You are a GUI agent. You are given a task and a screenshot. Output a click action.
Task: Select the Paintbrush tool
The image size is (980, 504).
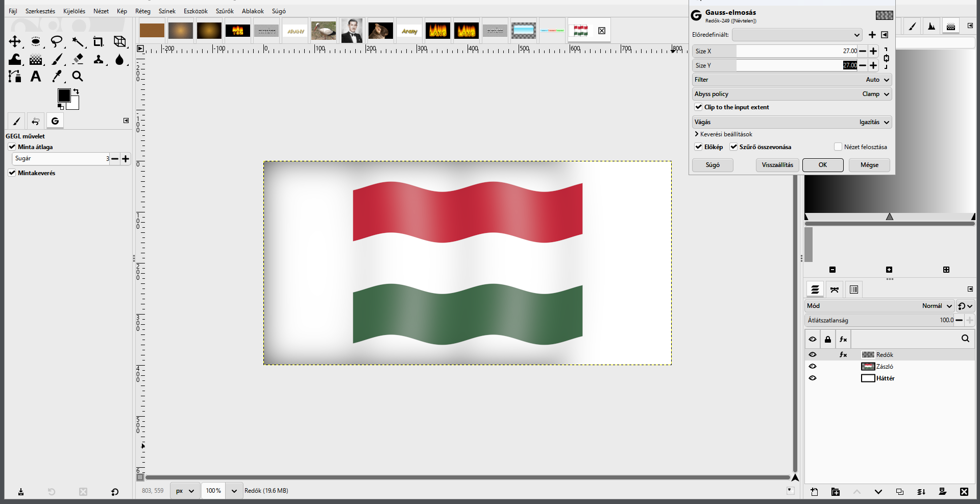[x=57, y=59]
